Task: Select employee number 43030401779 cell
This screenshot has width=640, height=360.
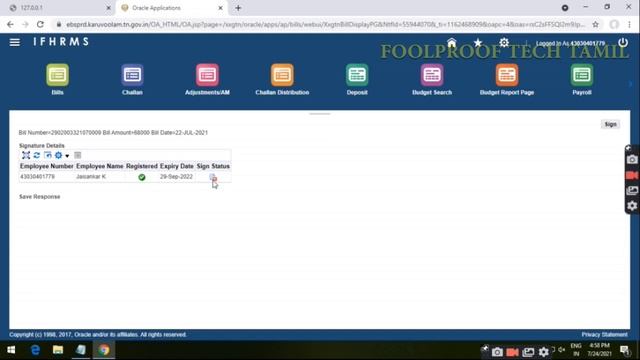Action: [x=37, y=177]
